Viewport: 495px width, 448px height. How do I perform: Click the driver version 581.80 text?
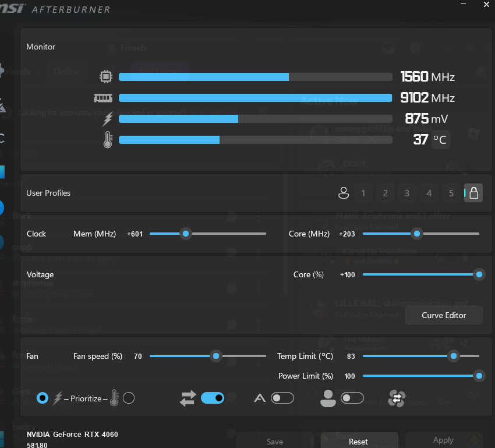(37, 445)
